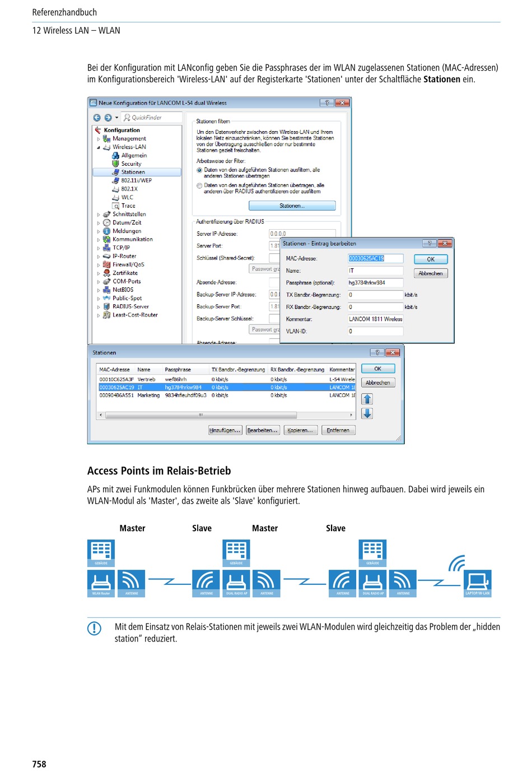532x772 pixels.
Task: Select highlighted station row 00030625AC19 IT
Action: coord(227,387)
